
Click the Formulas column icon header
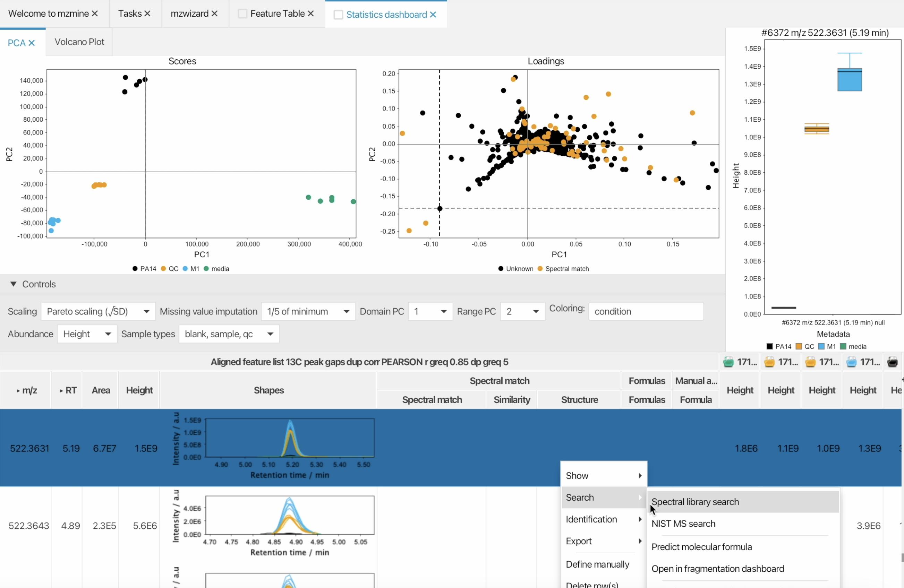pos(646,380)
